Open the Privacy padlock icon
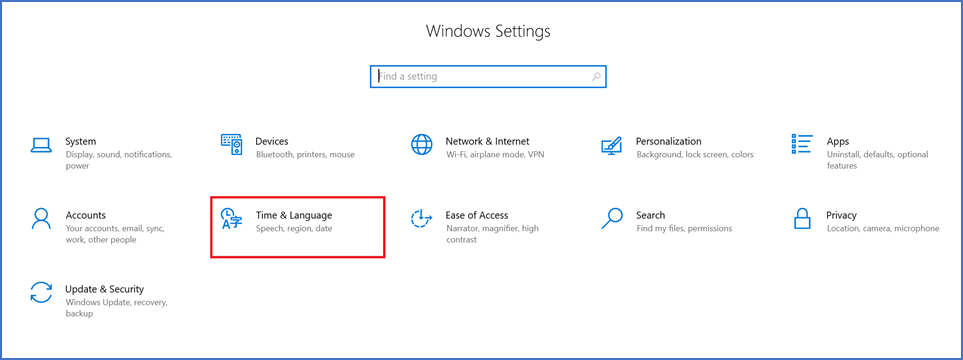 coord(802,219)
